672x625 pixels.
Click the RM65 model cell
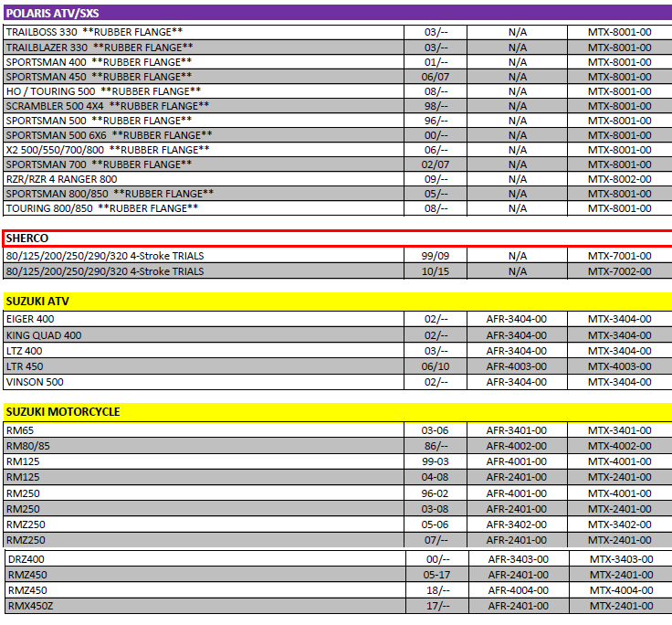point(204,430)
